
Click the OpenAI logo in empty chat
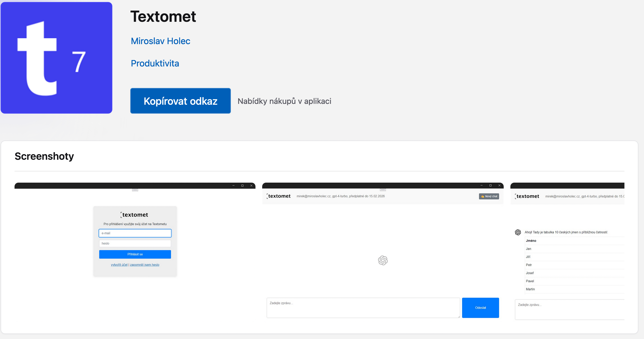[x=383, y=261]
